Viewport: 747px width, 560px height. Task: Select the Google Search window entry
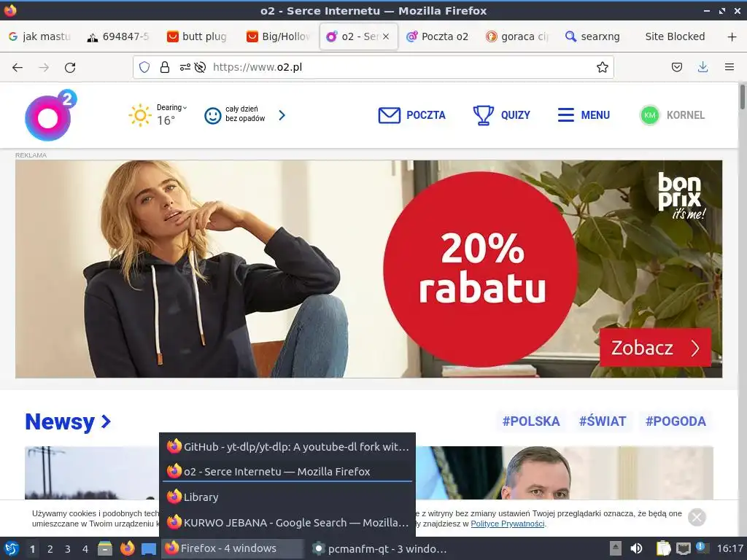pos(287,522)
